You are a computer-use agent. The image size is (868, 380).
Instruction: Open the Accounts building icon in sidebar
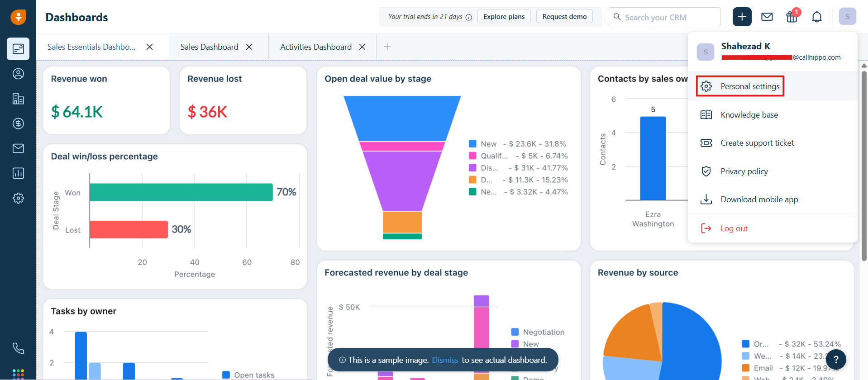point(18,99)
